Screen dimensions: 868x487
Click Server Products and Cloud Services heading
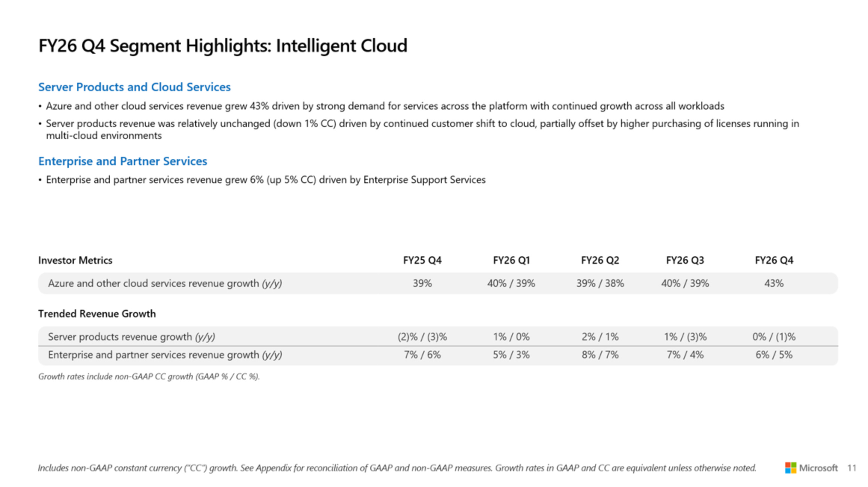[x=134, y=87]
